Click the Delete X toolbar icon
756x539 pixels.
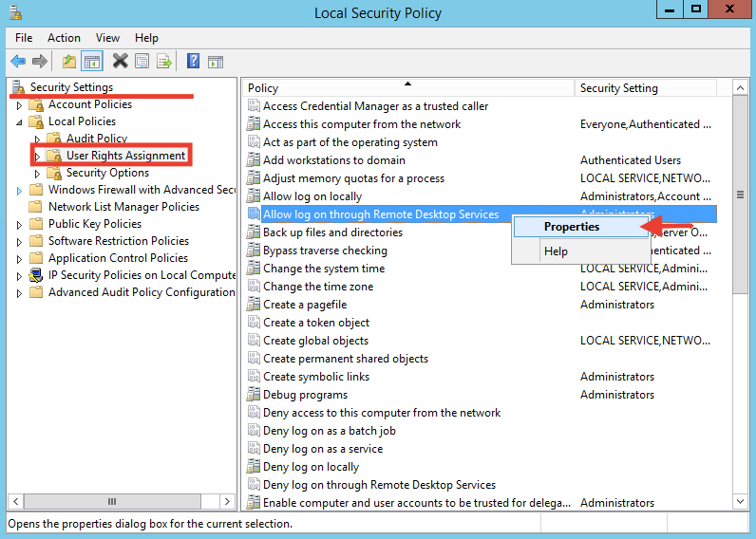tap(120, 62)
